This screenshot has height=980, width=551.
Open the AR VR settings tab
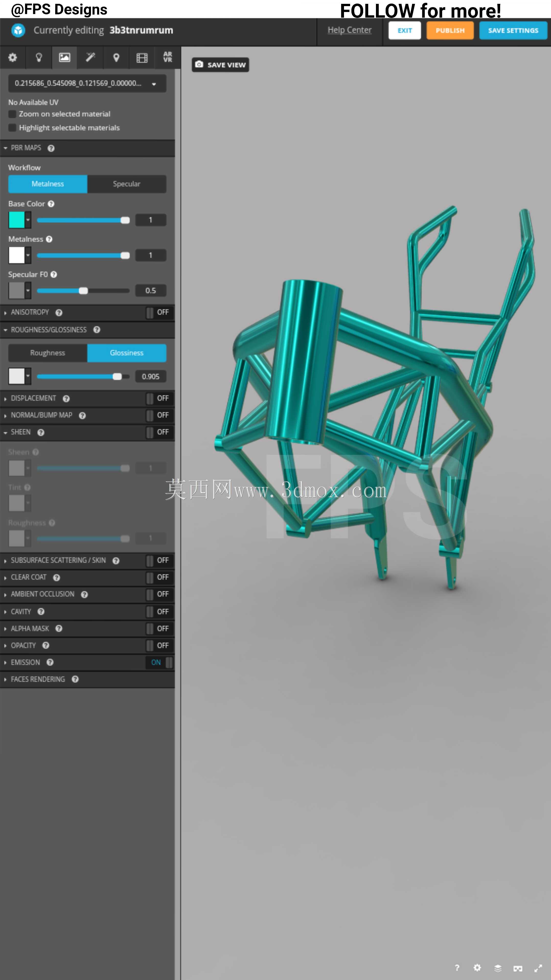point(167,57)
